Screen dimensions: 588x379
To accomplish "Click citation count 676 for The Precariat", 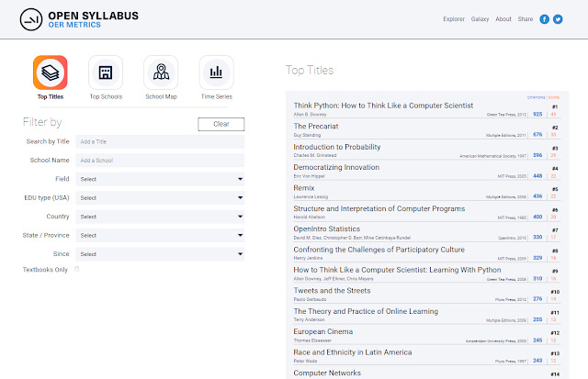I will click(x=537, y=135).
